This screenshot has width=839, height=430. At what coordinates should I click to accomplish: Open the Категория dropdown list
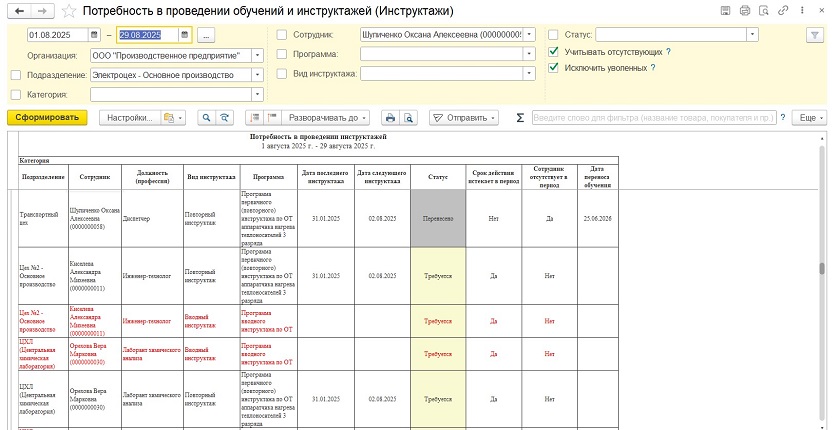(x=258, y=95)
